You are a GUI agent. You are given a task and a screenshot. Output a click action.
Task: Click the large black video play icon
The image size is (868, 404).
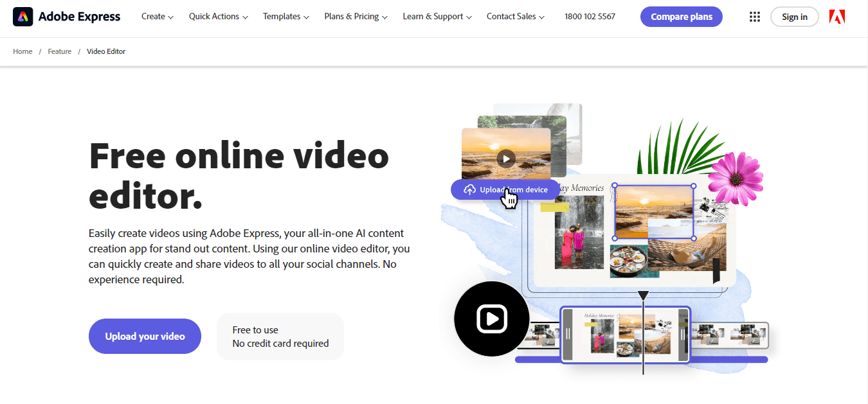[492, 319]
